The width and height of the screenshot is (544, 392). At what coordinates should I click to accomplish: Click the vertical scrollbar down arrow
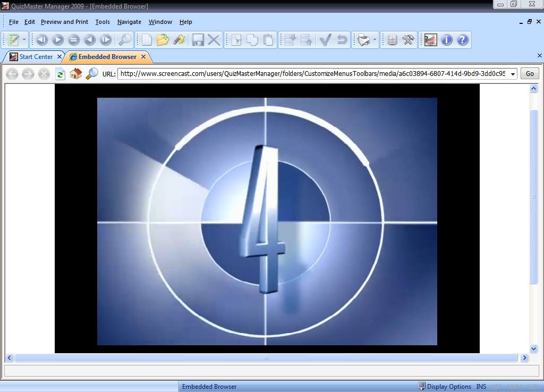coord(533,348)
